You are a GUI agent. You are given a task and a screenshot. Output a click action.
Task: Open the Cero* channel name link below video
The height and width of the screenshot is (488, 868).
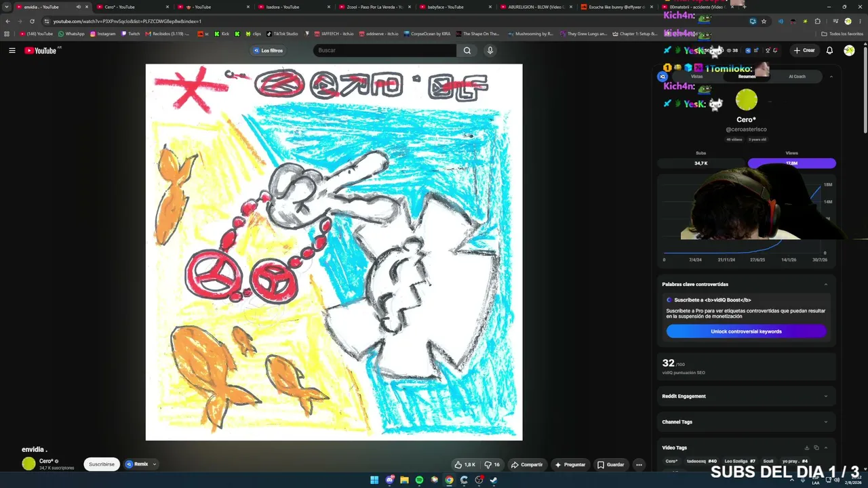click(46, 461)
